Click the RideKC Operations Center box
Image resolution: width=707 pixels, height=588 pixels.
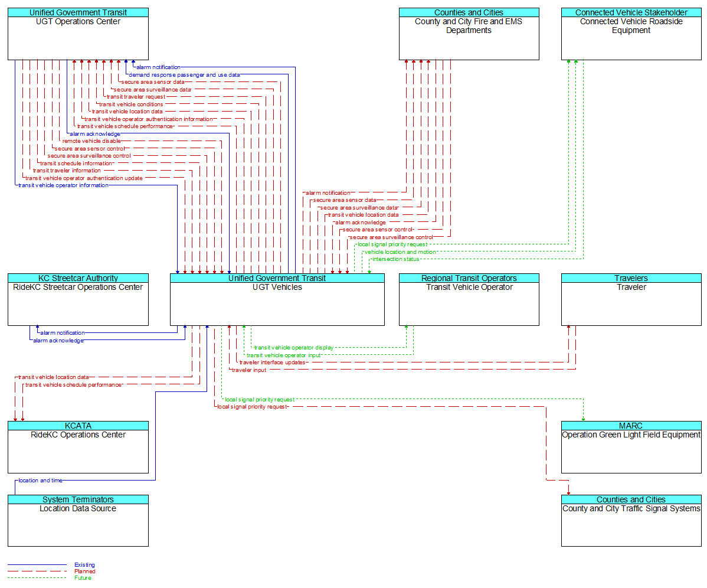point(78,447)
